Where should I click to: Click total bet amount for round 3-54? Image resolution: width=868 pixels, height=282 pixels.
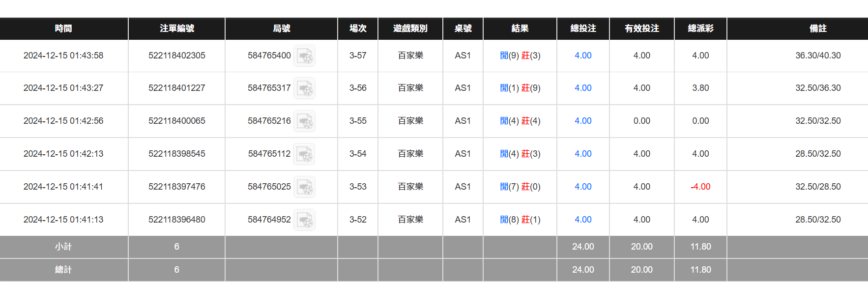(583, 154)
